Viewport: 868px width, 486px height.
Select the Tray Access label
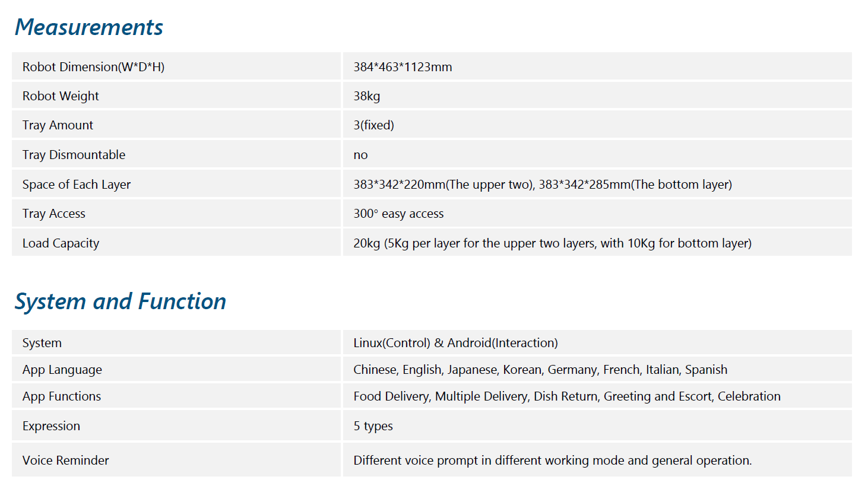54,214
